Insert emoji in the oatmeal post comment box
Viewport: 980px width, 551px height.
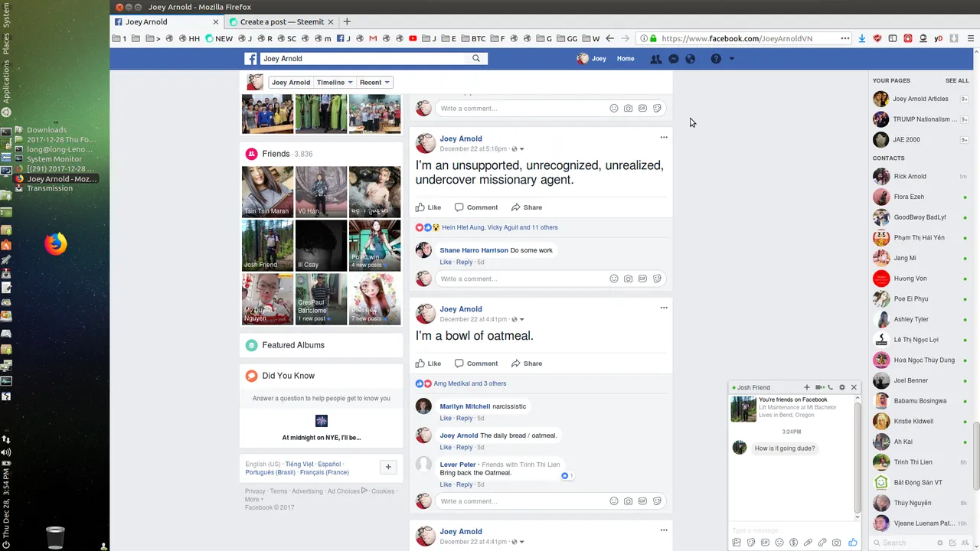(x=614, y=501)
